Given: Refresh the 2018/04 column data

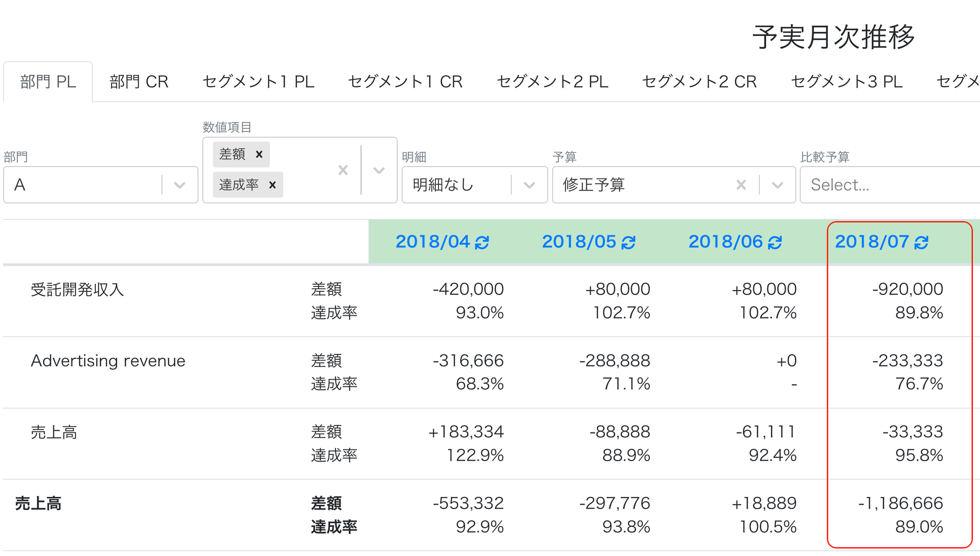Looking at the screenshot, I should click(x=482, y=242).
